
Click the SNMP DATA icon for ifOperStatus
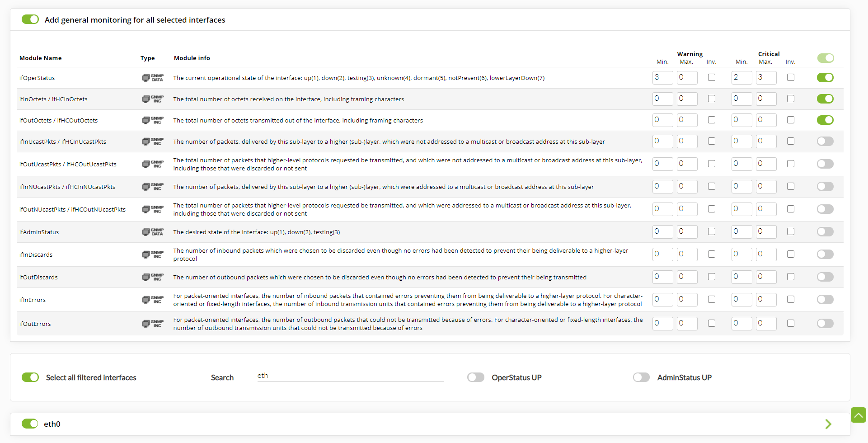[153, 78]
